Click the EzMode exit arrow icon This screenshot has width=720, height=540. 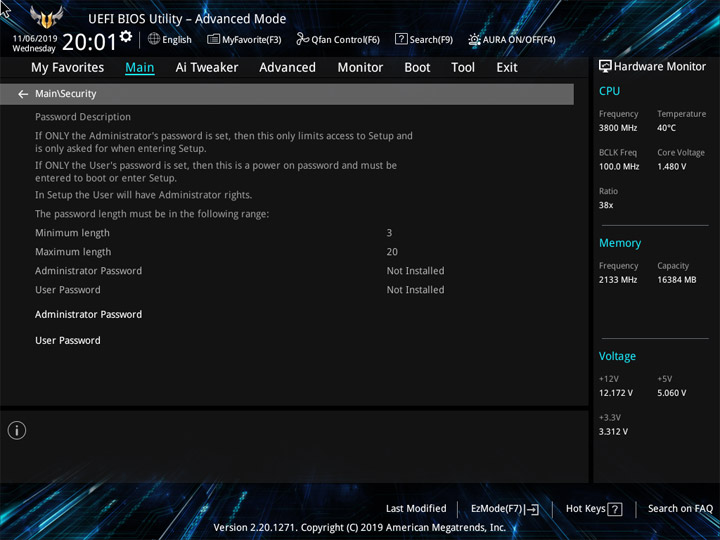click(531, 509)
